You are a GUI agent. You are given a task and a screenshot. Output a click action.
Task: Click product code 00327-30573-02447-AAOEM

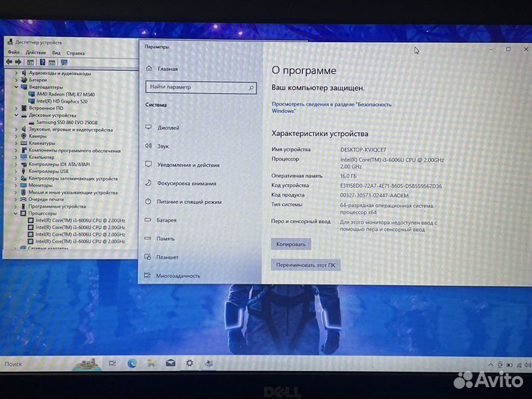tap(374, 195)
